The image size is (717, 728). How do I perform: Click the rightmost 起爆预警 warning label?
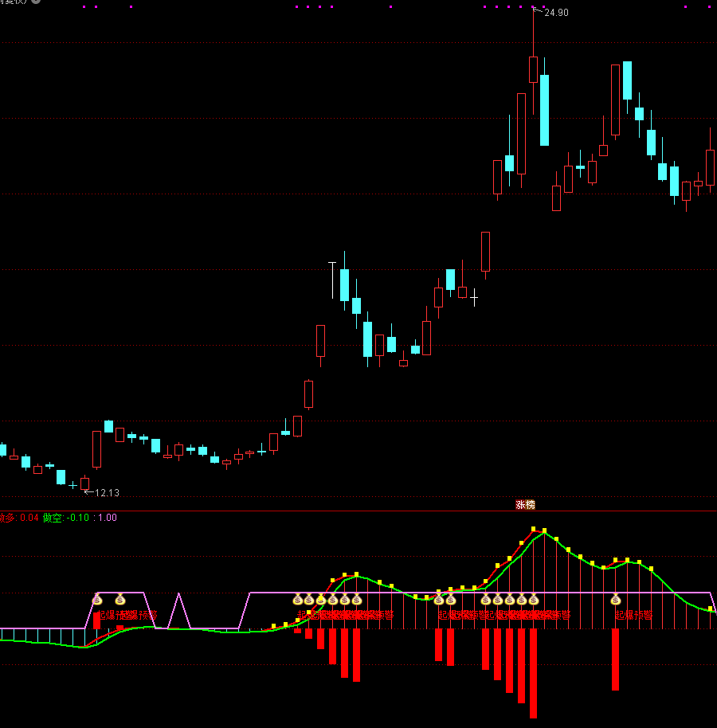pyautogui.click(x=634, y=615)
